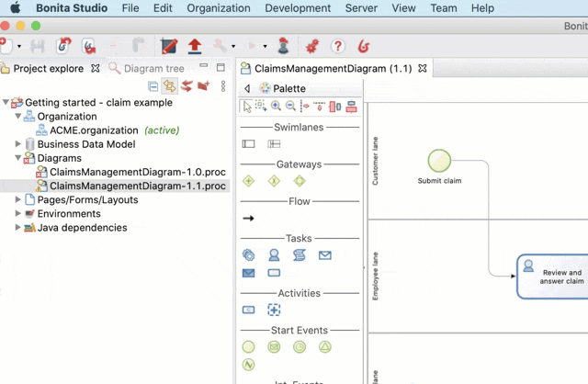
Task: Open ClaimsManagementDiagram-1.0.proc file
Action: coord(136,172)
